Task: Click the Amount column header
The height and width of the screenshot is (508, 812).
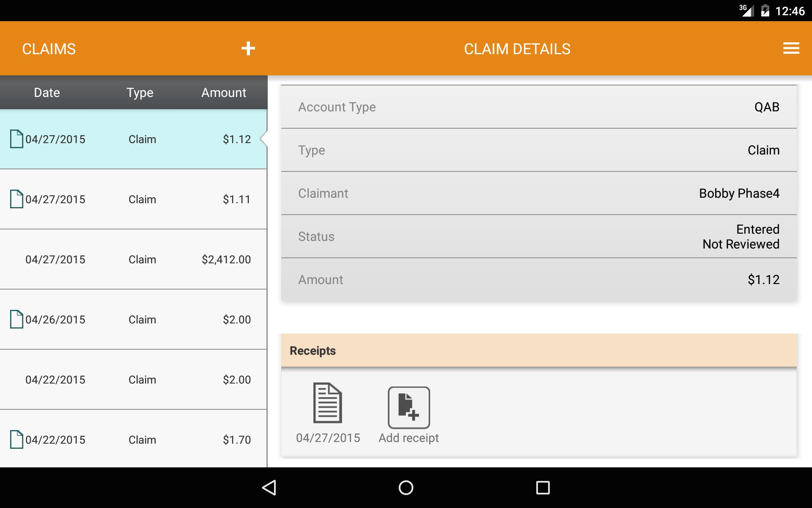Action: point(224,93)
